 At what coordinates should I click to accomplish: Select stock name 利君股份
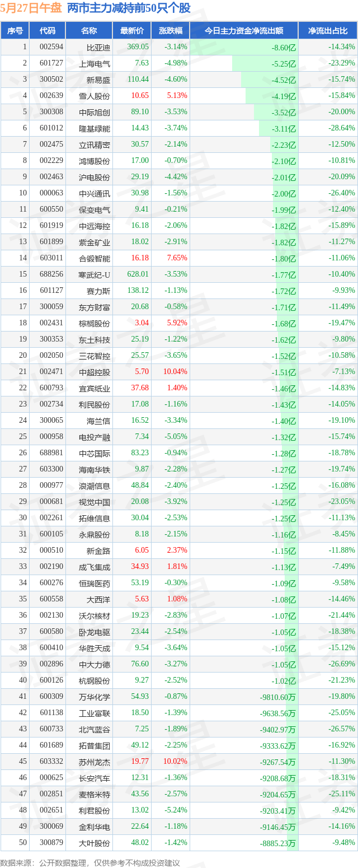click(x=95, y=810)
